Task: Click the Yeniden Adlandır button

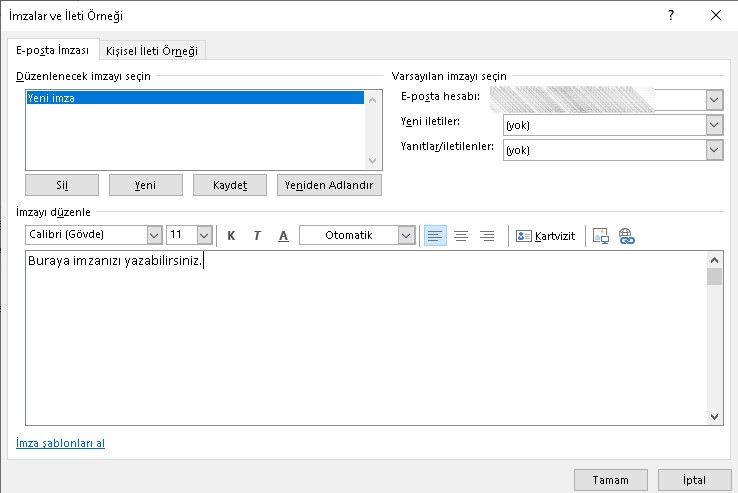Action: pyautogui.click(x=329, y=185)
